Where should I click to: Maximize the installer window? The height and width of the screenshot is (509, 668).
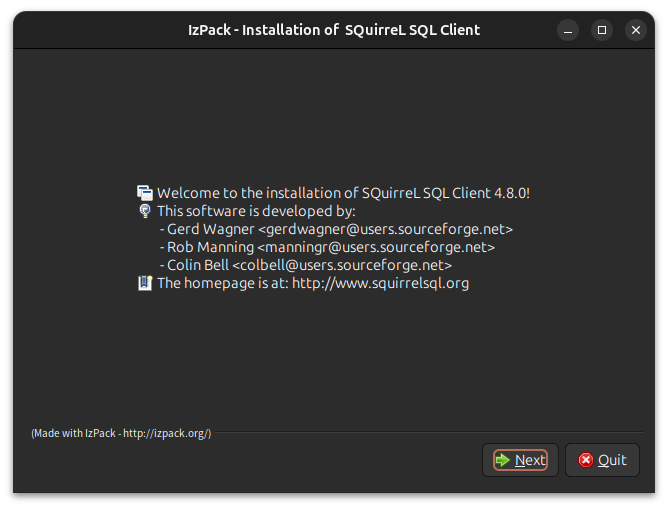[x=602, y=30]
